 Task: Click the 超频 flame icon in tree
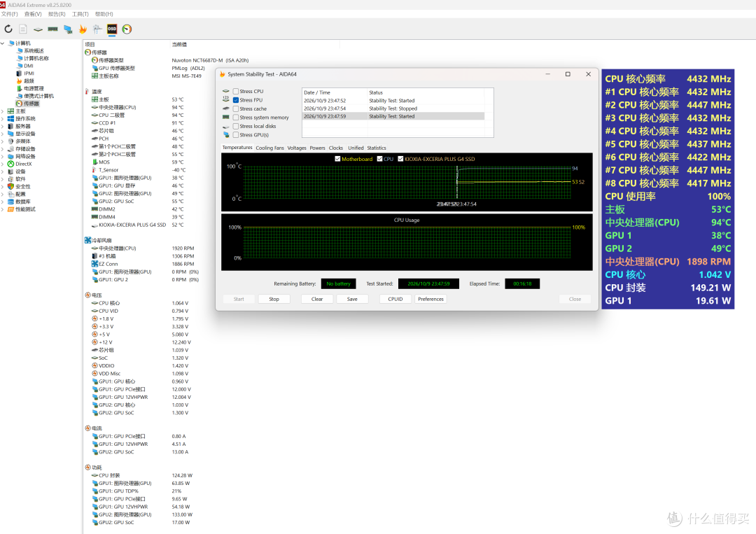click(20, 81)
